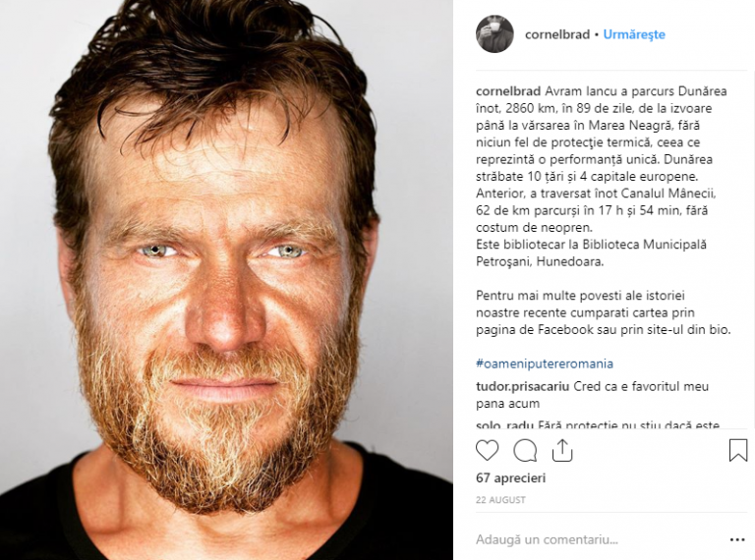The image size is (755, 560).
Task: Open cornelbrad username in caption
Action: coord(508,91)
